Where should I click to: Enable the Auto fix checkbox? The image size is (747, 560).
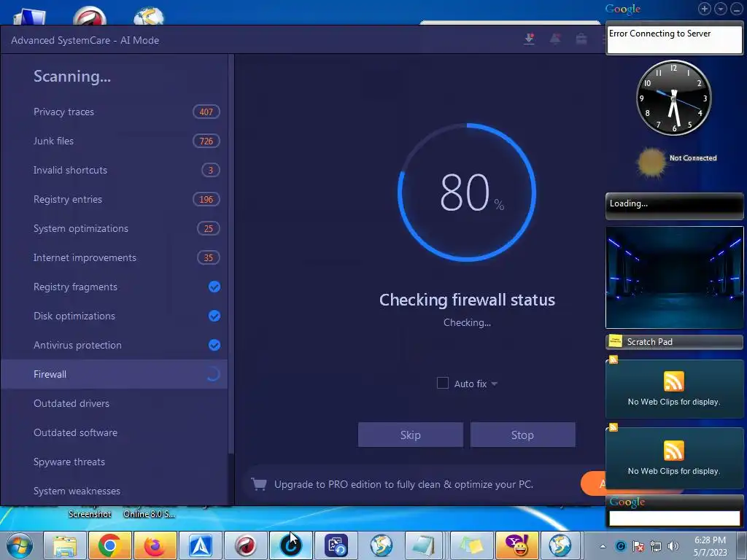point(443,384)
